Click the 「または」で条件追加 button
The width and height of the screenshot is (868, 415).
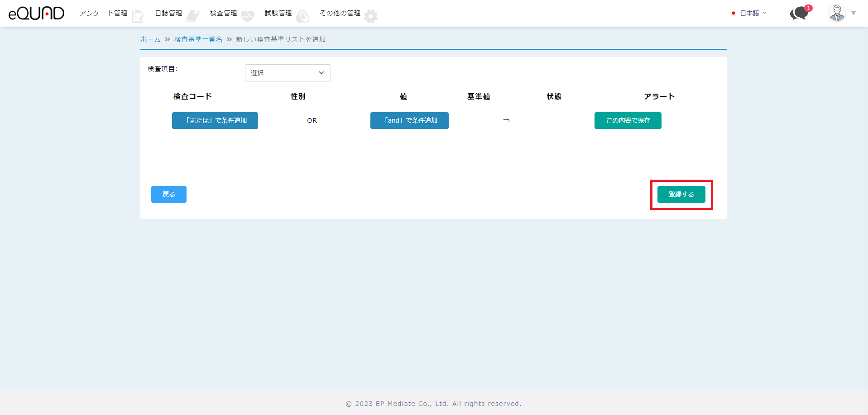(215, 120)
